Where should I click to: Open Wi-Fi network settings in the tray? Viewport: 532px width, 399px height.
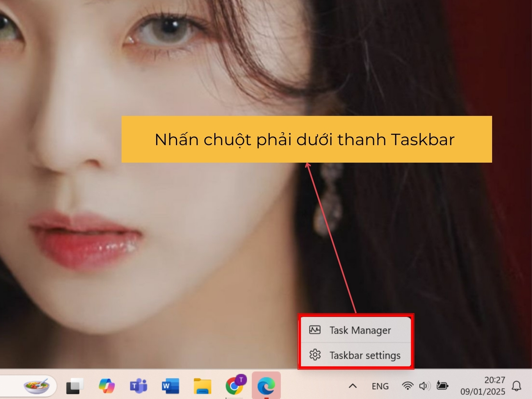tap(407, 386)
